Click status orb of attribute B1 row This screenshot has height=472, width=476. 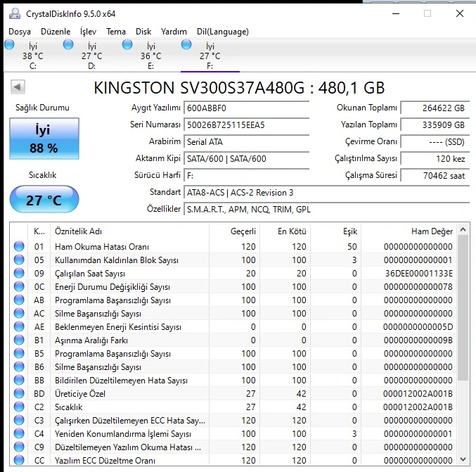pyautogui.click(x=19, y=340)
